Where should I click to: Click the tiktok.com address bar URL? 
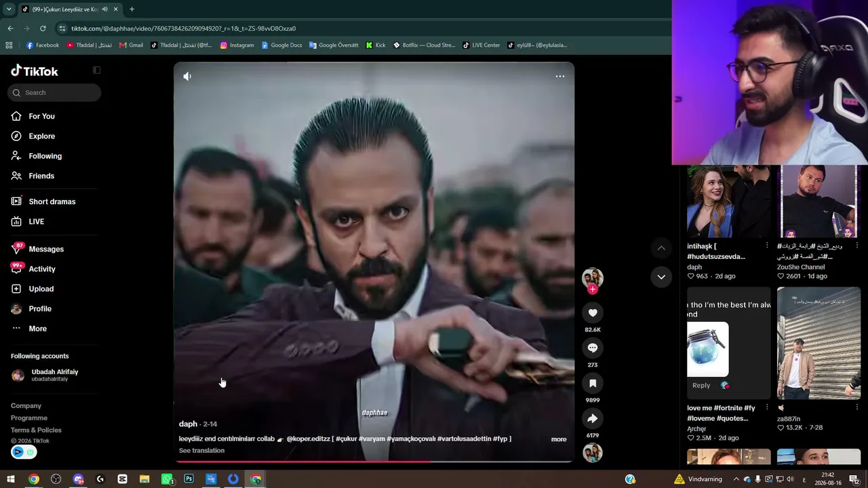tap(183, 28)
